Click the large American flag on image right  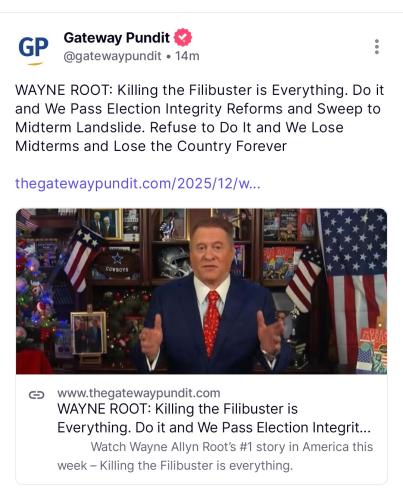[x=354, y=287]
